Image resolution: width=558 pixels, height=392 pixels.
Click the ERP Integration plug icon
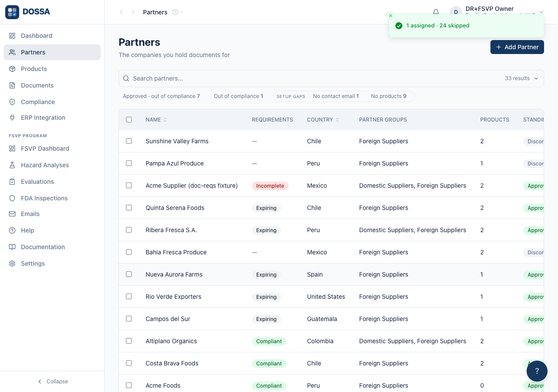[12, 118]
